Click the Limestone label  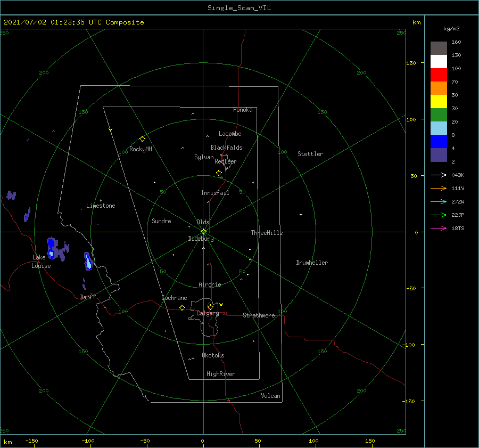pyautogui.click(x=101, y=206)
